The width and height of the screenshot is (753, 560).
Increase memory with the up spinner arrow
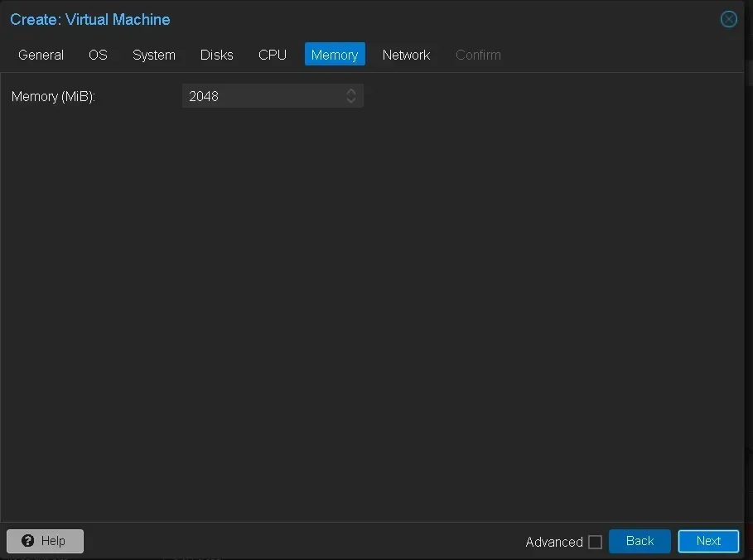click(351, 91)
